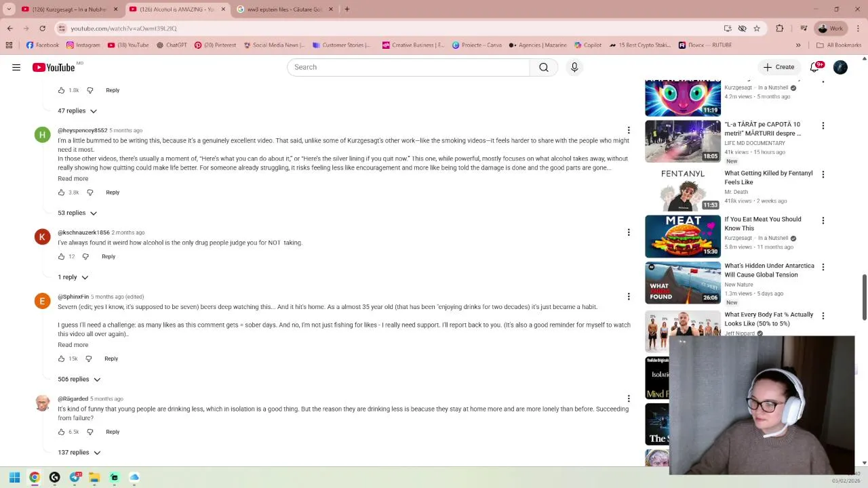Click the Create button

pyautogui.click(x=778, y=67)
